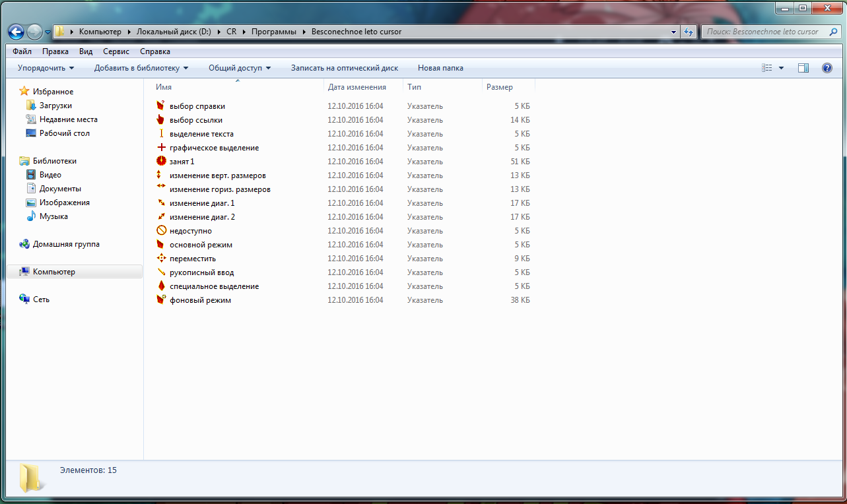The height and width of the screenshot is (504, 847).
Task: Open 'Избранное' in the navigation pane
Action: [53, 92]
